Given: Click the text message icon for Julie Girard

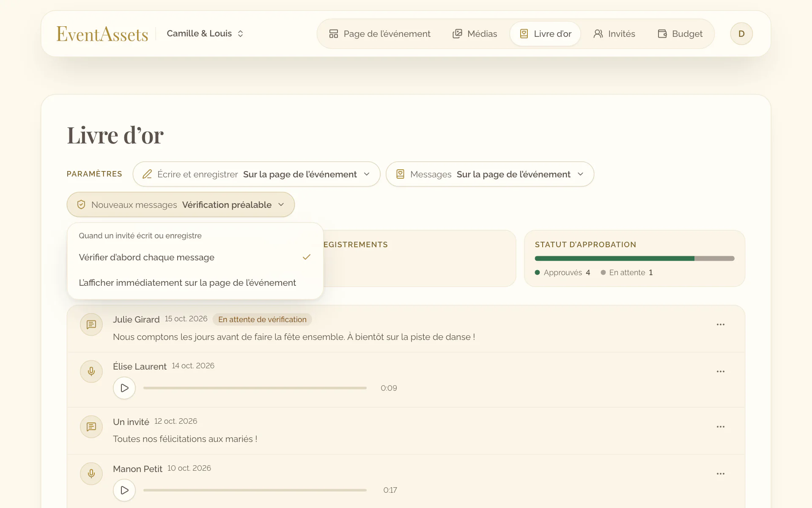Looking at the screenshot, I should click(91, 325).
